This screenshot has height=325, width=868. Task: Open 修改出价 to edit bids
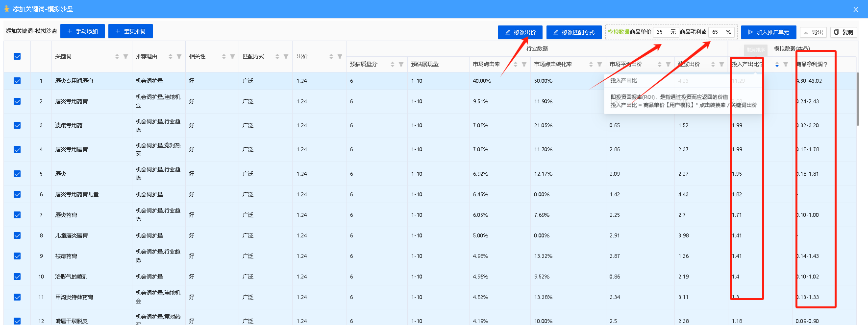pos(520,32)
